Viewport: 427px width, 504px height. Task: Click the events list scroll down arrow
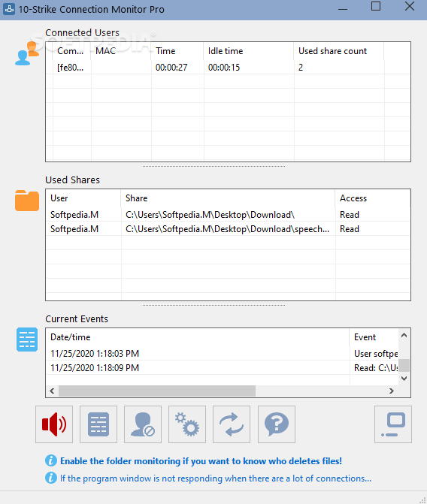(x=404, y=379)
